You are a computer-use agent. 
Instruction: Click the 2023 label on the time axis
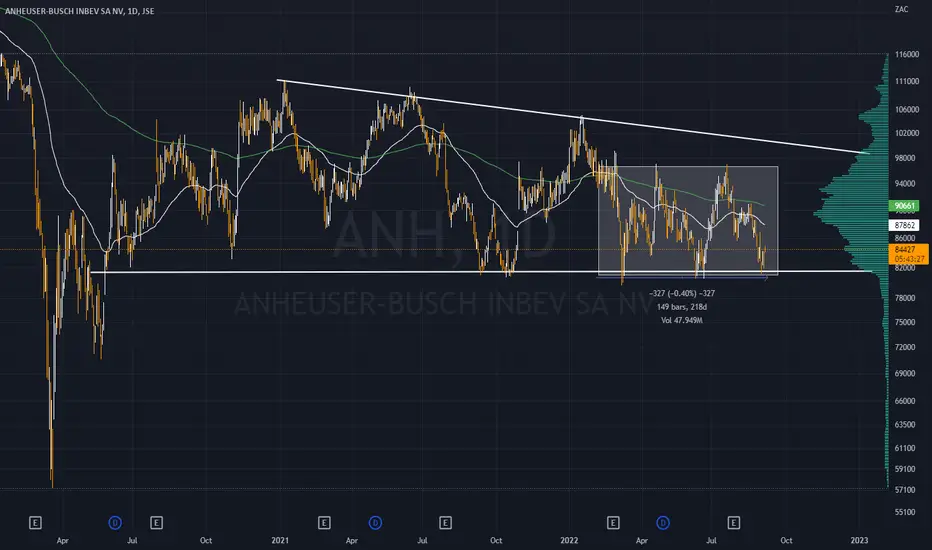859,540
